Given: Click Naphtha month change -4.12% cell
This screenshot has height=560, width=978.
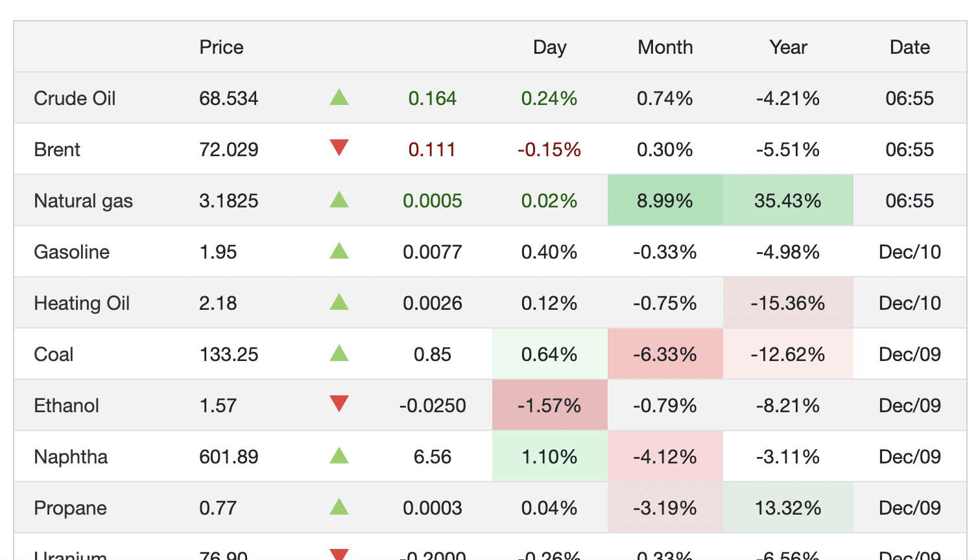Looking at the screenshot, I should coord(665,457).
